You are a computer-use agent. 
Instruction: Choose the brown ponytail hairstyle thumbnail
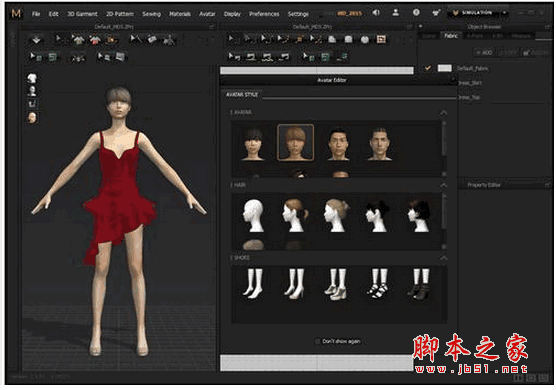295,215
